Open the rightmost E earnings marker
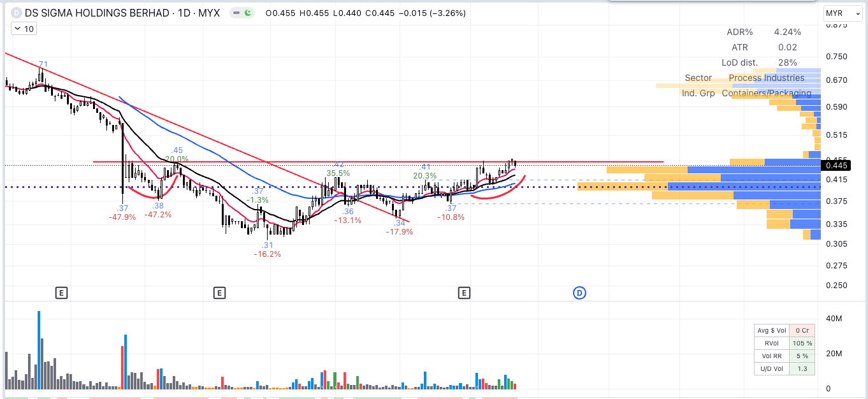Viewport: 868px width, 399px height. pos(464,293)
